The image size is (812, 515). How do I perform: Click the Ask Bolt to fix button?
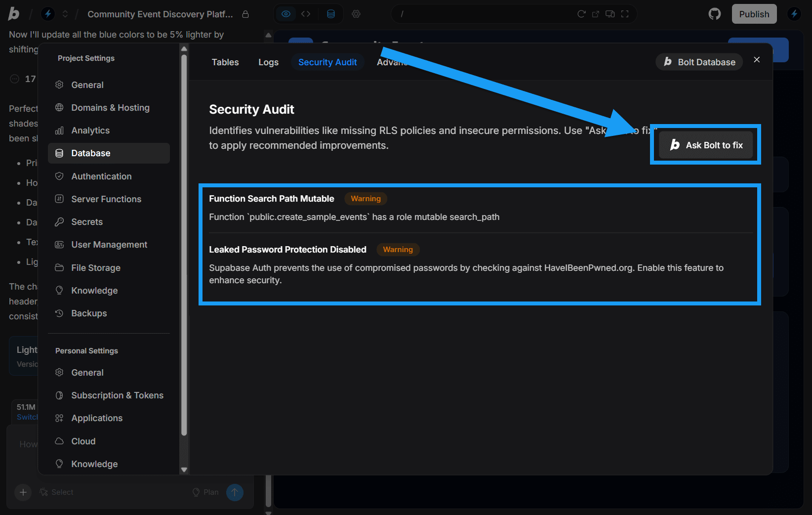(x=705, y=145)
